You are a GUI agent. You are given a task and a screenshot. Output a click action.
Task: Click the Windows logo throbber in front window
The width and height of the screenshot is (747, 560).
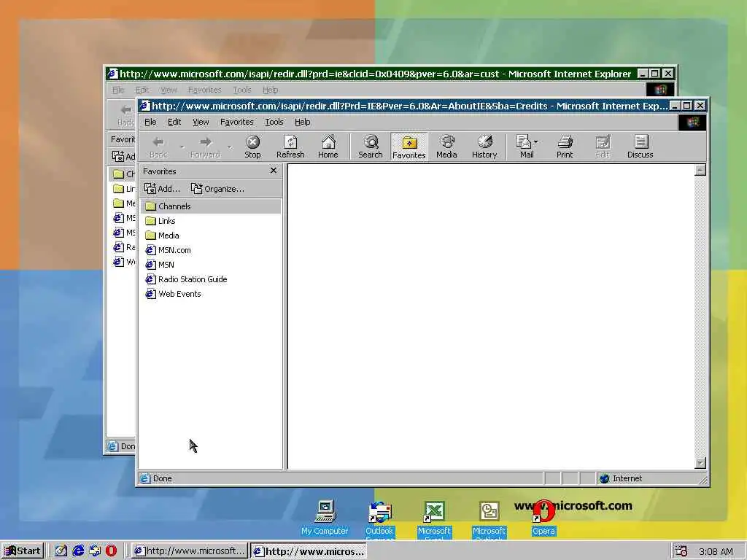692,122
